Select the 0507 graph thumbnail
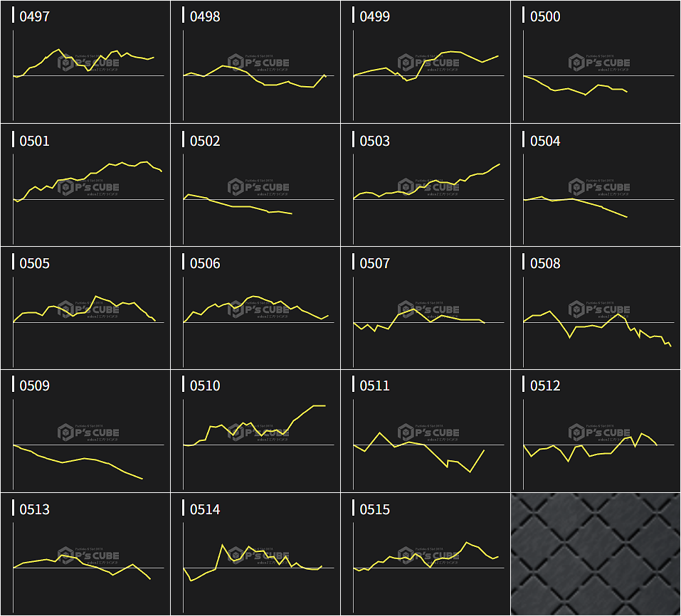This screenshot has width=681, height=616. tap(426, 308)
